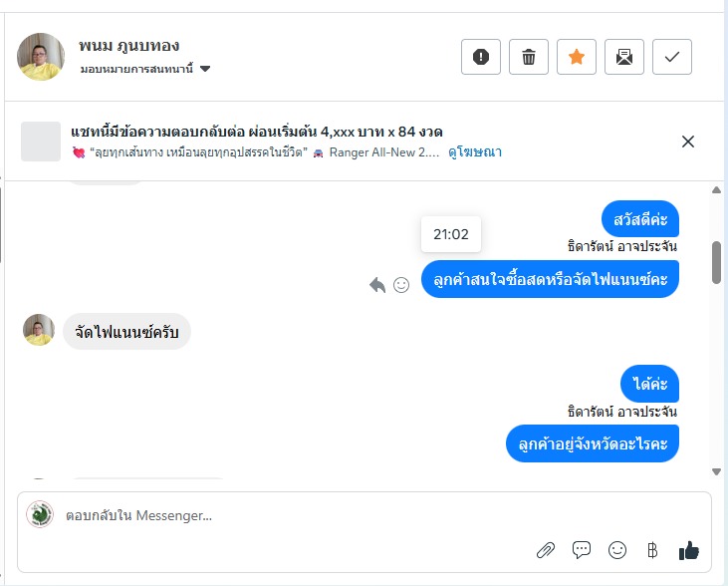Click พนม ภูนบทอง profile picture in header

(x=41, y=57)
